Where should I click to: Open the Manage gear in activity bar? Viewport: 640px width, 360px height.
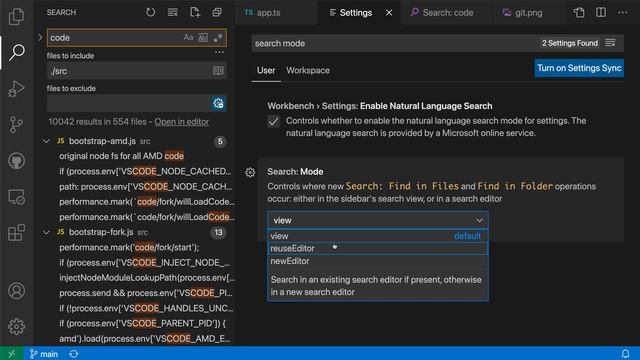coord(16,327)
